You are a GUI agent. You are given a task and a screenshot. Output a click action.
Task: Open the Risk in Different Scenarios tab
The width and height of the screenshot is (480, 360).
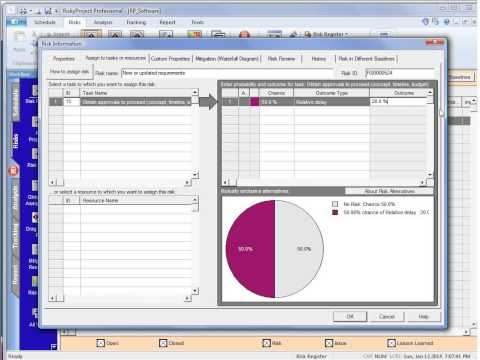(366, 59)
